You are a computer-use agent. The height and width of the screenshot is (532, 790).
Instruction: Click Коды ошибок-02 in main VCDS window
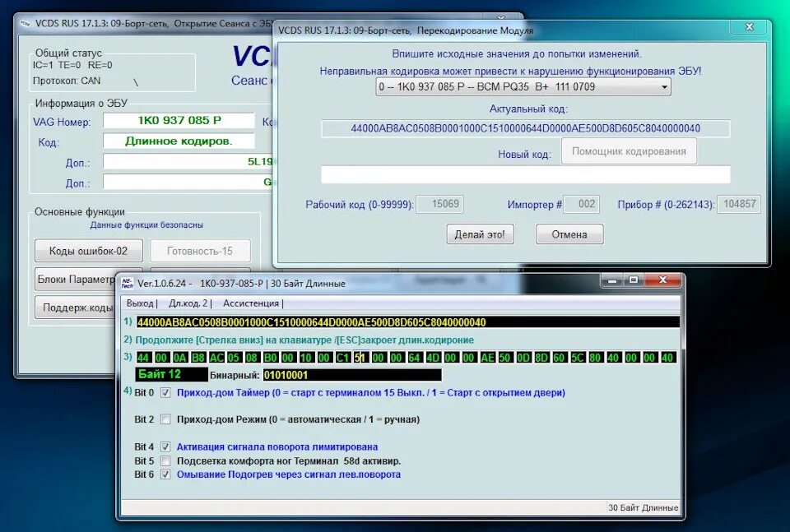point(89,251)
